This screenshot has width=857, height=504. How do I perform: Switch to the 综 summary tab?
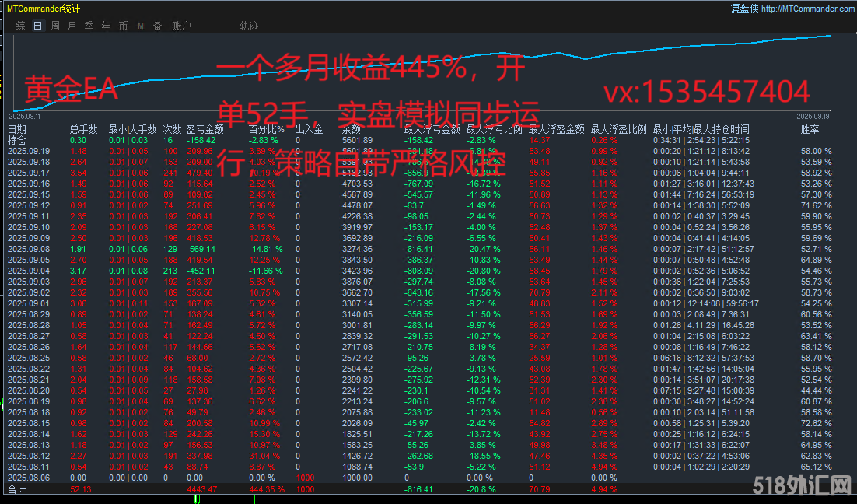[21, 26]
